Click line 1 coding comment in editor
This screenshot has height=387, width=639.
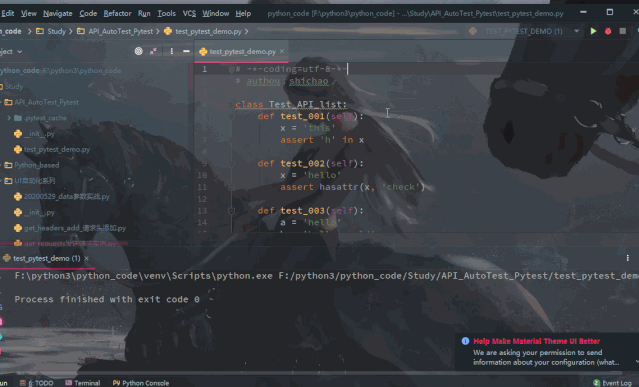[291, 69]
